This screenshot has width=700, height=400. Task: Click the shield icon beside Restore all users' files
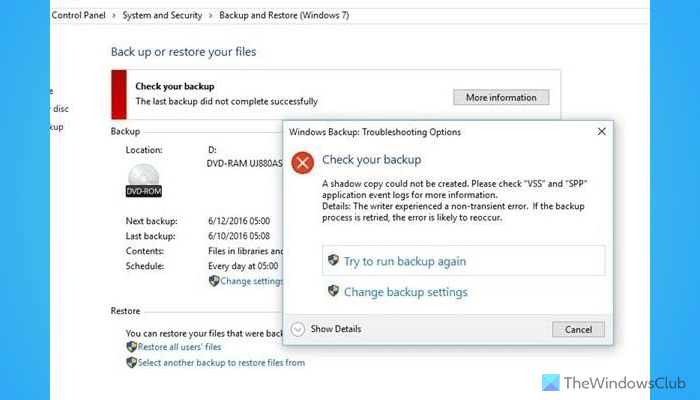point(132,347)
